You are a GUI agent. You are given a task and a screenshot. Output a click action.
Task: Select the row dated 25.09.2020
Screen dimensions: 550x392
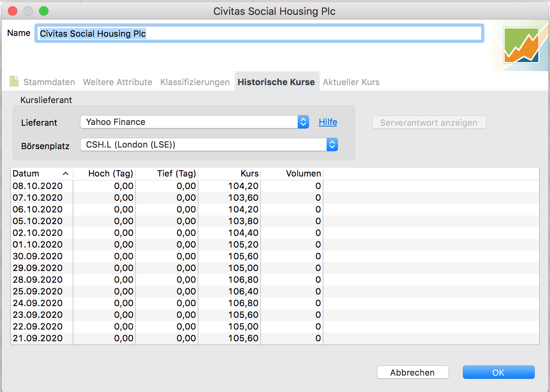[x=275, y=291]
